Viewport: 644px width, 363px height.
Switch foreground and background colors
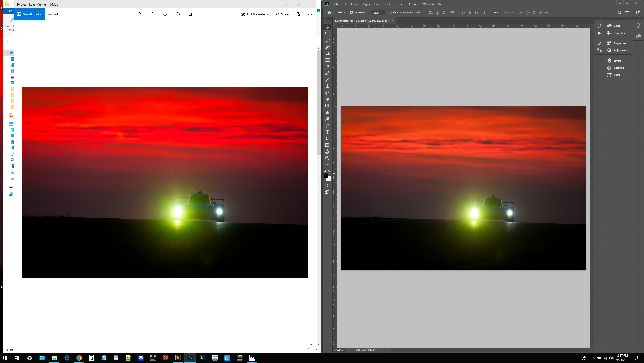click(x=329, y=171)
